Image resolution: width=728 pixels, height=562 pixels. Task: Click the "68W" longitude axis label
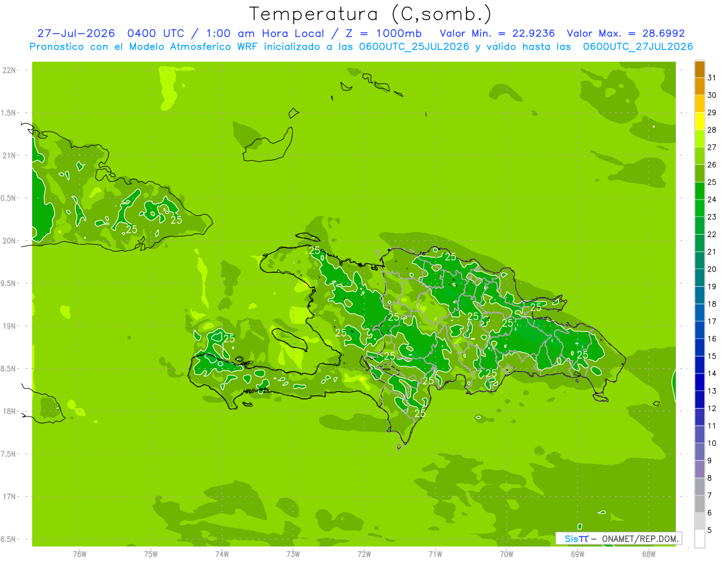(649, 555)
